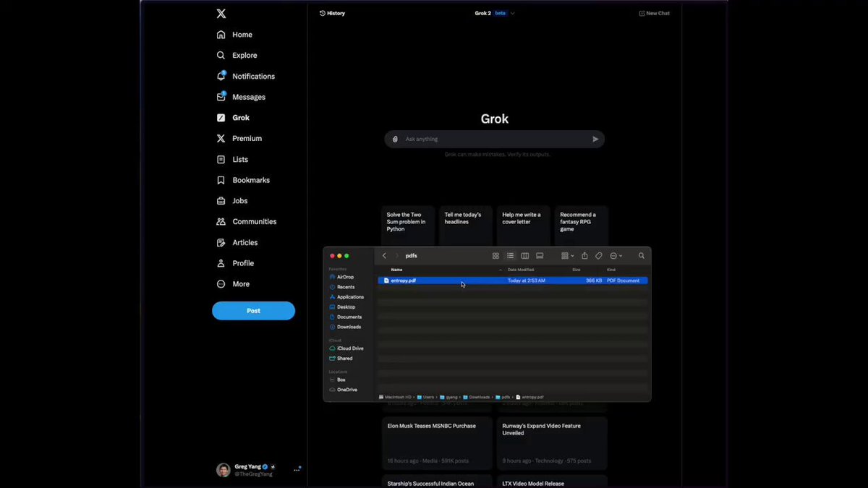Open Bookmarks in X sidebar
The height and width of the screenshot is (488, 868).
pos(243,180)
